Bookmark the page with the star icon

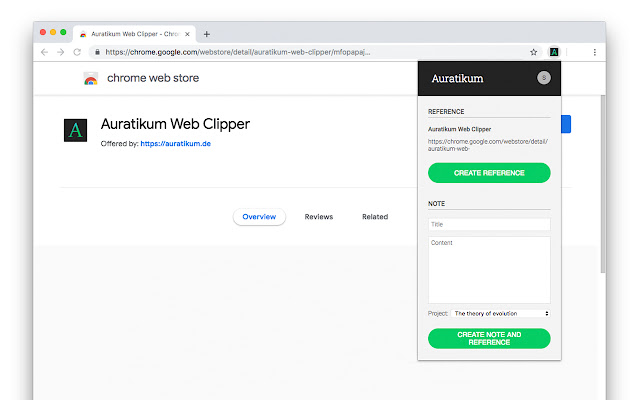[x=533, y=52]
